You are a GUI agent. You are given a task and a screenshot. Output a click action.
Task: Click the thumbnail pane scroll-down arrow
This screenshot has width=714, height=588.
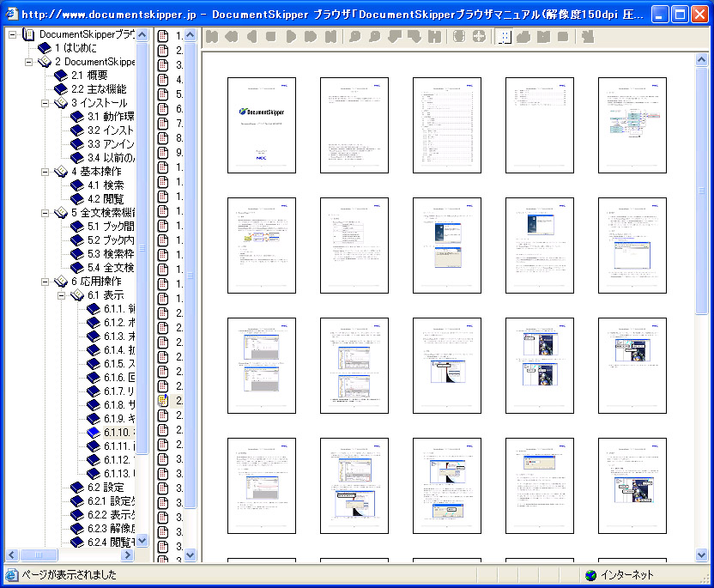(x=702, y=555)
